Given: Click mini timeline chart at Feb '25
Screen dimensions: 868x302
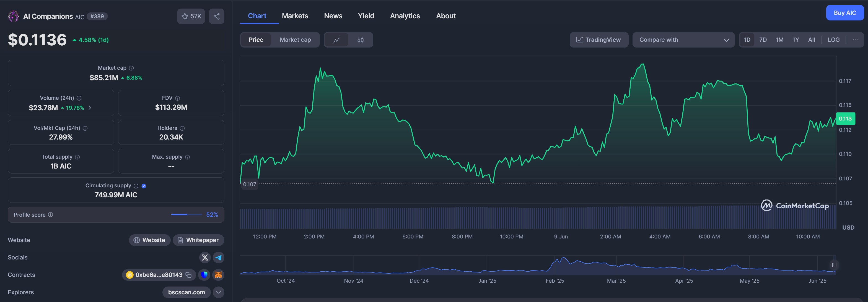Looking at the screenshot, I should click(555, 266).
